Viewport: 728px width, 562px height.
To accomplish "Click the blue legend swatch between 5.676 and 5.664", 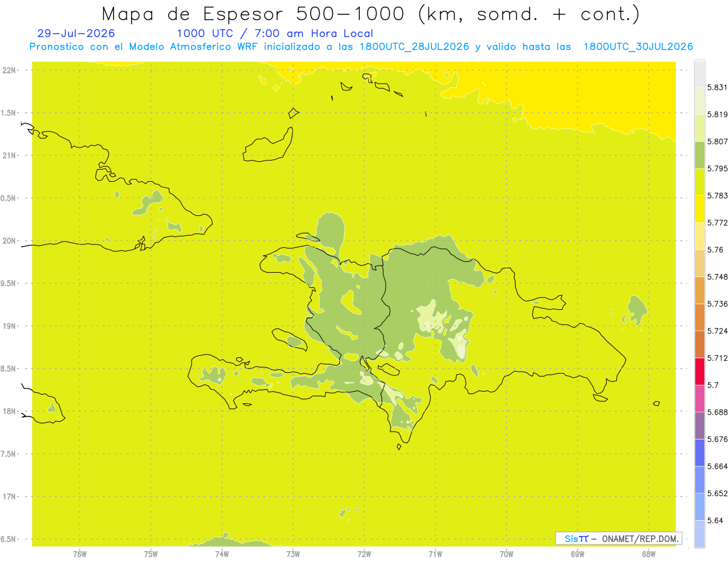I will point(699,453).
